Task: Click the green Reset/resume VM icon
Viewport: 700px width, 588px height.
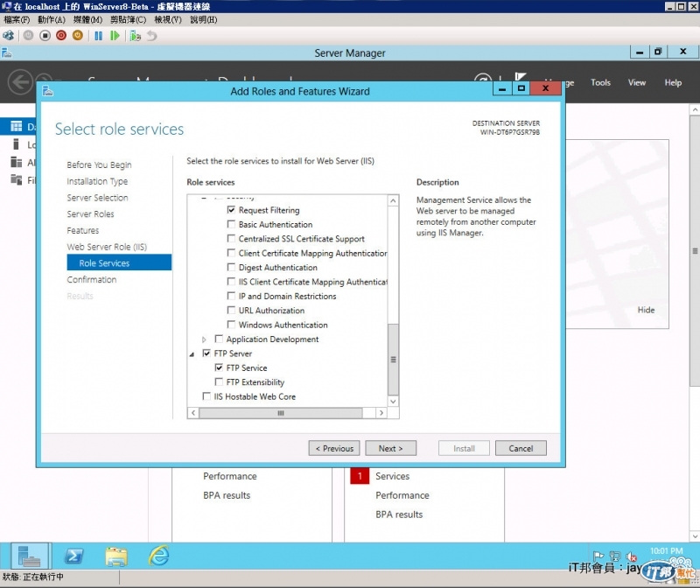Action: pyautogui.click(x=115, y=35)
